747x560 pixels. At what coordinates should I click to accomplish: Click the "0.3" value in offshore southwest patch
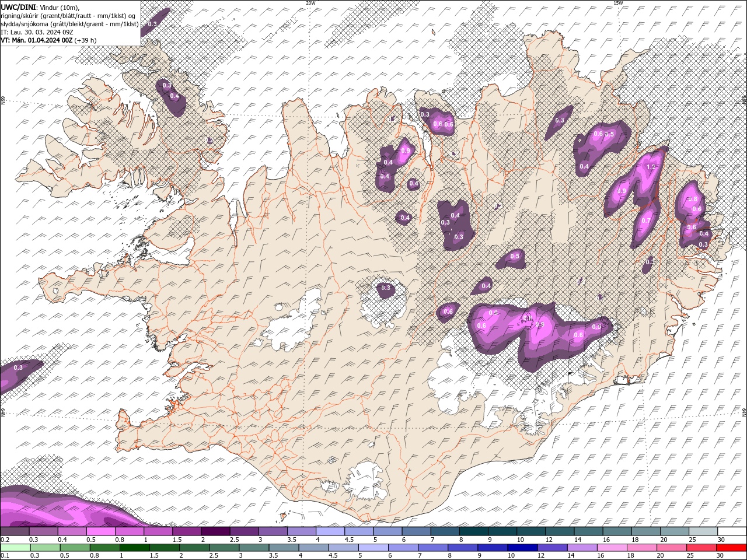[18, 367]
